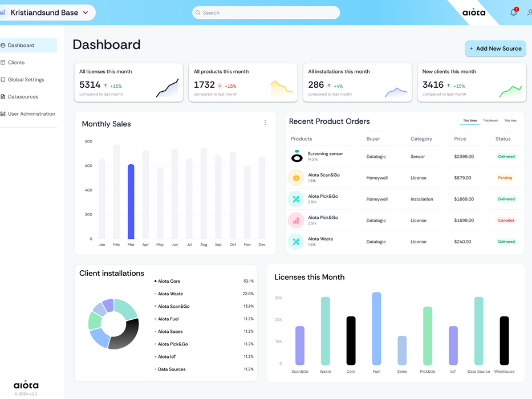Click the aiota logo in the header
The height and width of the screenshot is (399, 532).
coord(474,13)
